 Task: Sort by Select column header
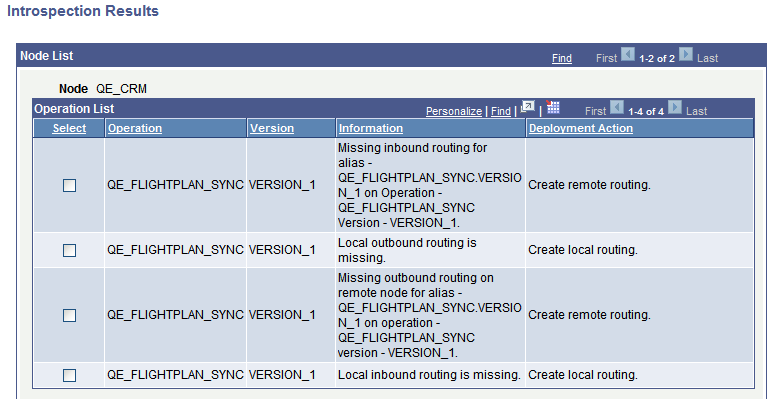click(69, 128)
